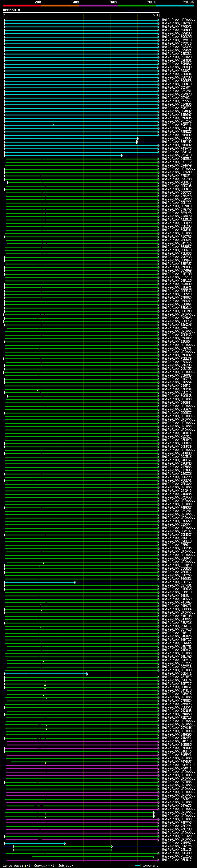The width and height of the screenshot is (197, 868).
Task: Open hit UniRef100_A7NYA8
Action: [x=177, y=24]
